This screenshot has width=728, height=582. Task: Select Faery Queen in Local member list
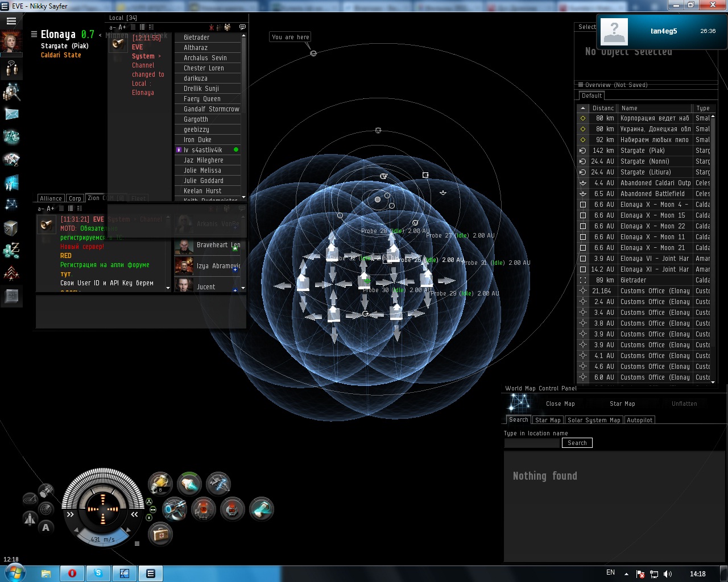pos(208,99)
